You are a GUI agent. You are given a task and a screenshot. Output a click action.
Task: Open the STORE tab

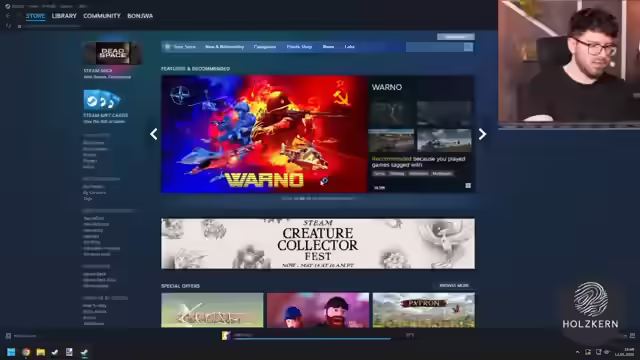36,16
